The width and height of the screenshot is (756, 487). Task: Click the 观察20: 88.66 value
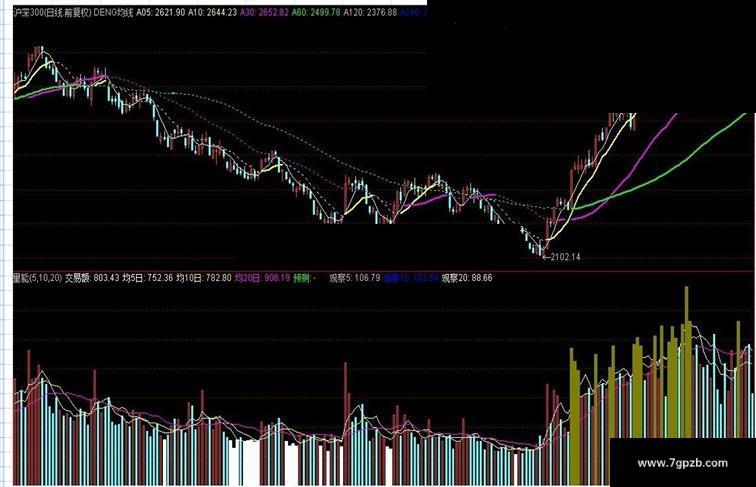[x=467, y=278]
